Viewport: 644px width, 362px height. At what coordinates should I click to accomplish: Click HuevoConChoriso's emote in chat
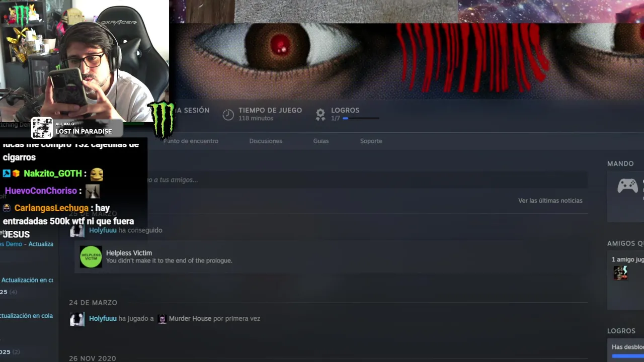[x=92, y=191]
